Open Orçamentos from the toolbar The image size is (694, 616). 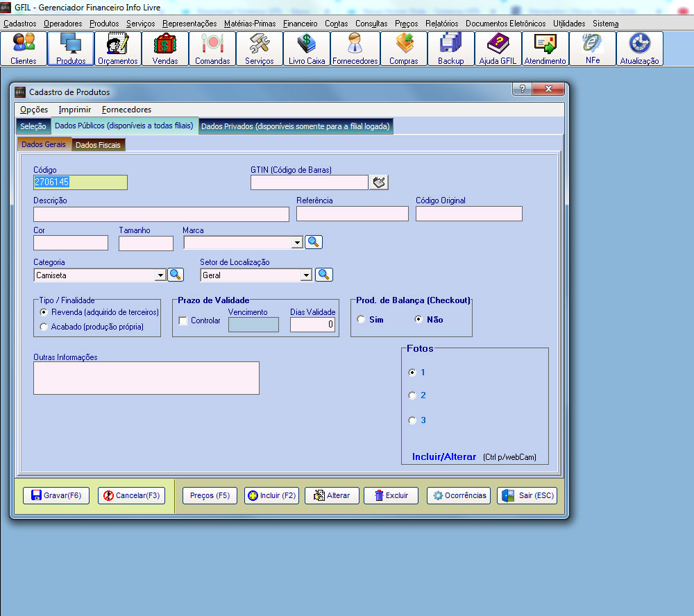(x=118, y=49)
